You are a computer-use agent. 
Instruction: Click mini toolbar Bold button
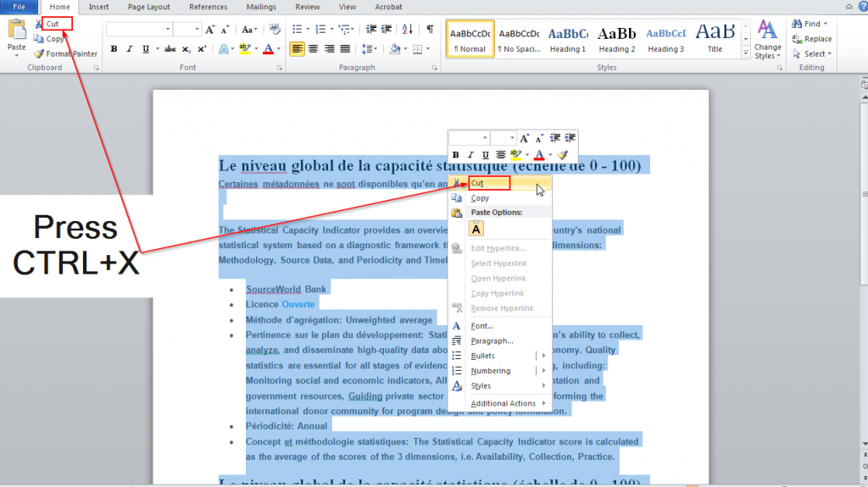[455, 155]
